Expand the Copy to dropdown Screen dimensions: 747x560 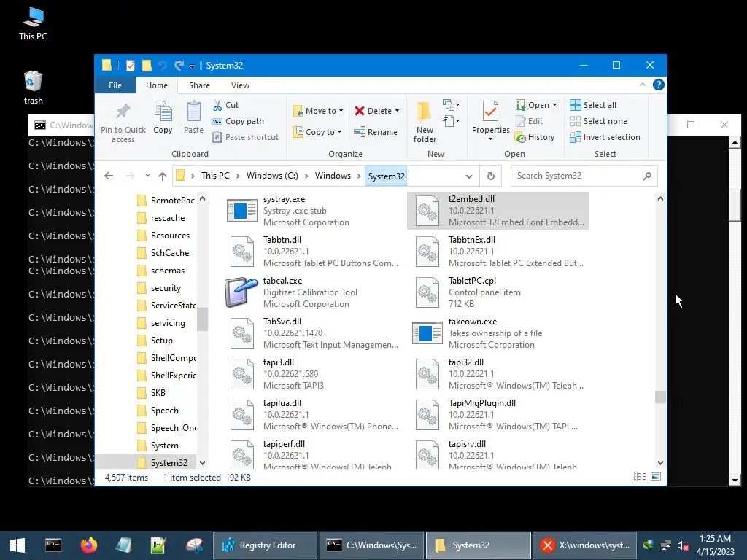pyautogui.click(x=339, y=132)
